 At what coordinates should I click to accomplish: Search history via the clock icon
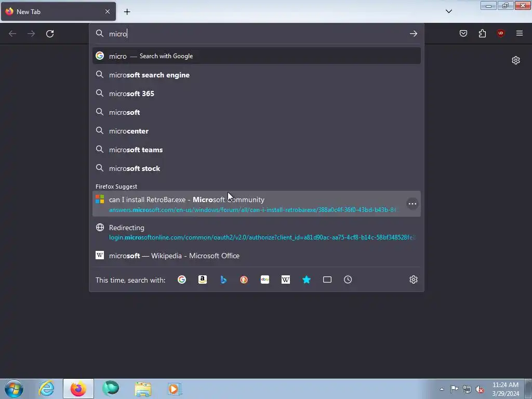[x=348, y=280]
